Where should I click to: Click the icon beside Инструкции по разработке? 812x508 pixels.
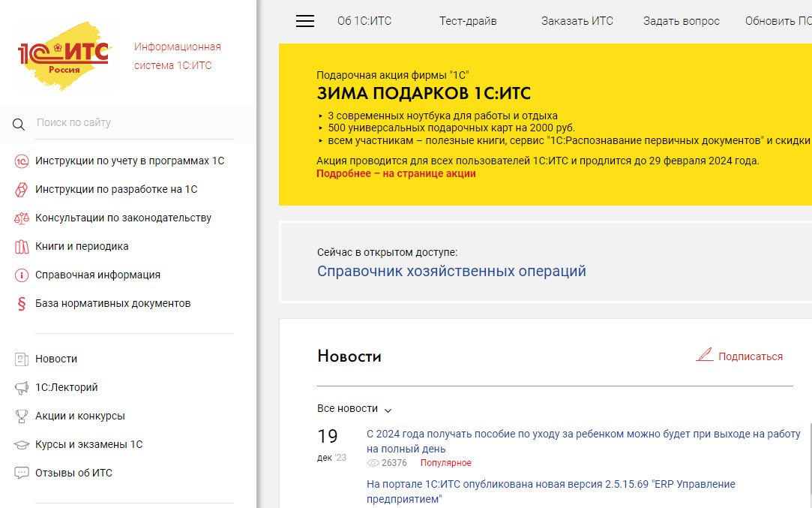pos(21,190)
